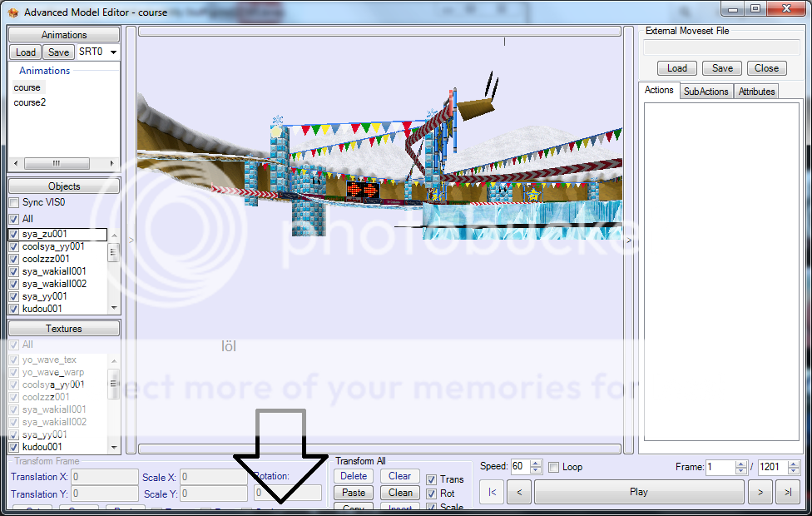
Task: Click the Textures list scroll-down arrow
Action: click(114, 447)
